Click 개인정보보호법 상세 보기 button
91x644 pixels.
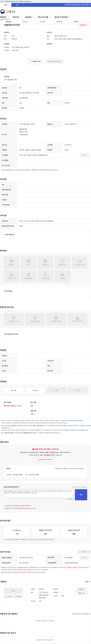[x=45, y=459]
